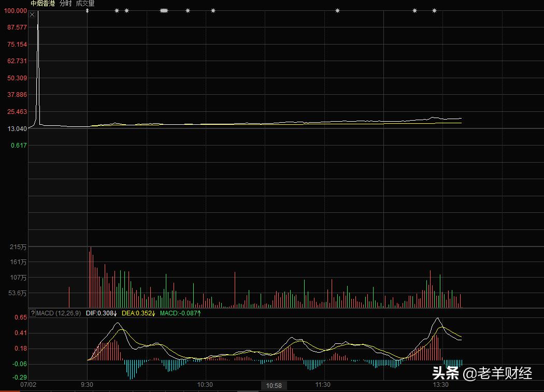Click the second-to-last star marker
The image size is (544, 392).
[x=414, y=11]
